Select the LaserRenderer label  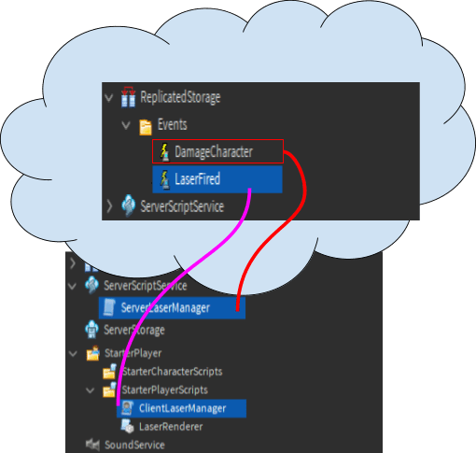(x=171, y=427)
